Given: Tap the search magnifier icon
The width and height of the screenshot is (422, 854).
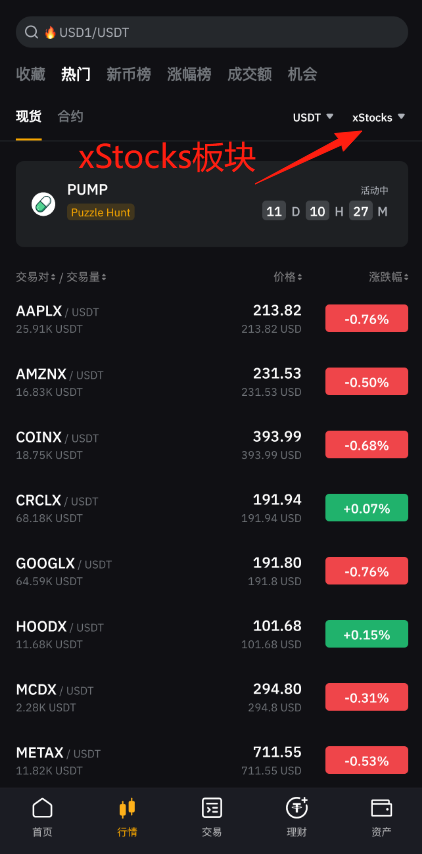Looking at the screenshot, I should pyautogui.click(x=32, y=32).
